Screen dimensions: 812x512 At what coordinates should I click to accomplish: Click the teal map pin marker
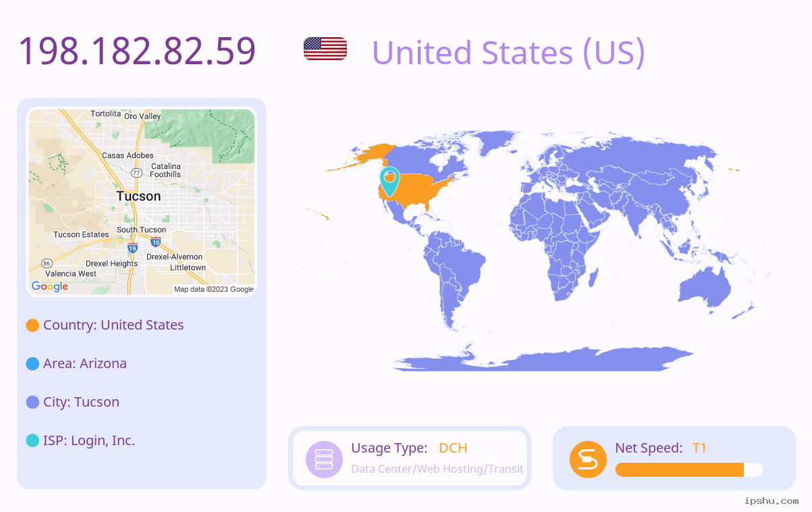coord(389,181)
